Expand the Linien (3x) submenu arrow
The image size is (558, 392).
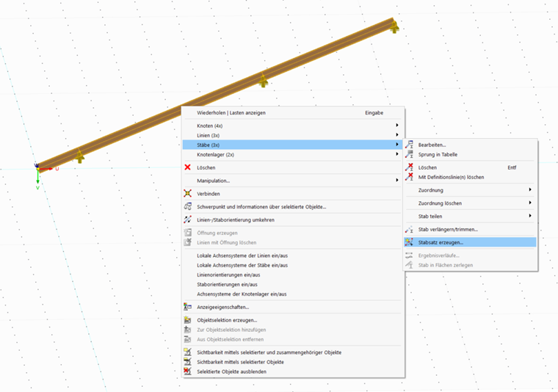(396, 135)
